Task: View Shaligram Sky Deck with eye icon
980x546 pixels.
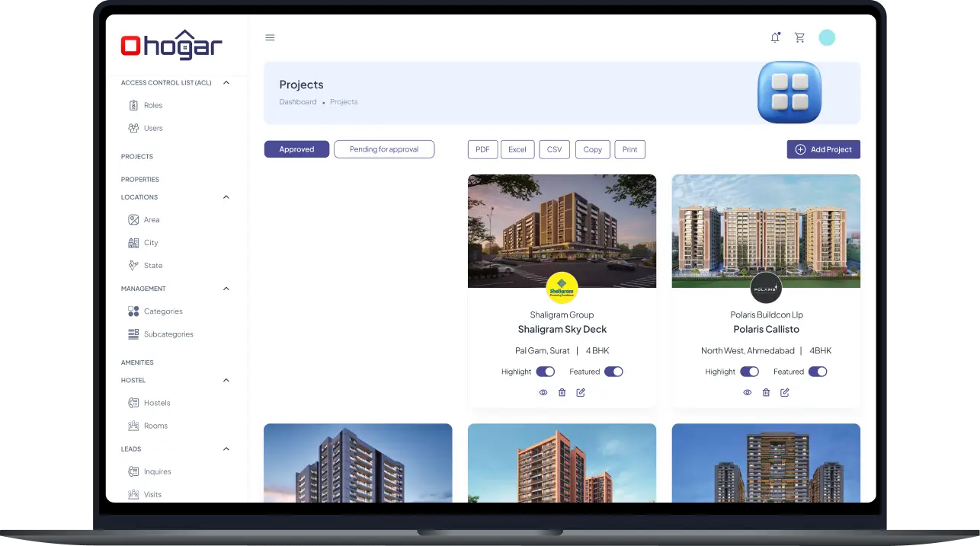Action: pyautogui.click(x=543, y=392)
